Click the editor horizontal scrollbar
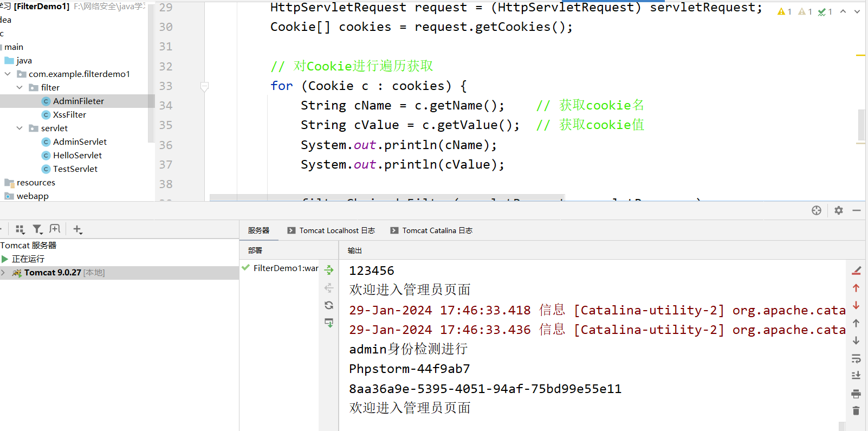 point(387,197)
